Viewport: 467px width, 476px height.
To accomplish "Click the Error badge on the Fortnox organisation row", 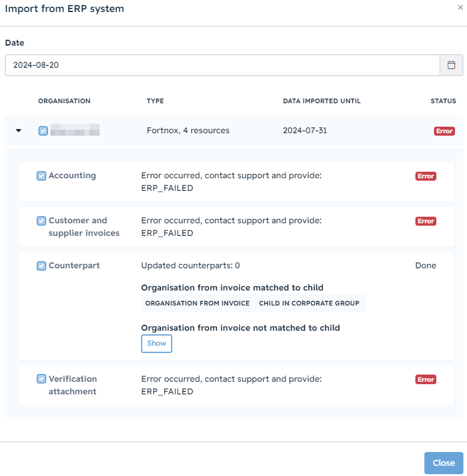I will pyautogui.click(x=444, y=131).
